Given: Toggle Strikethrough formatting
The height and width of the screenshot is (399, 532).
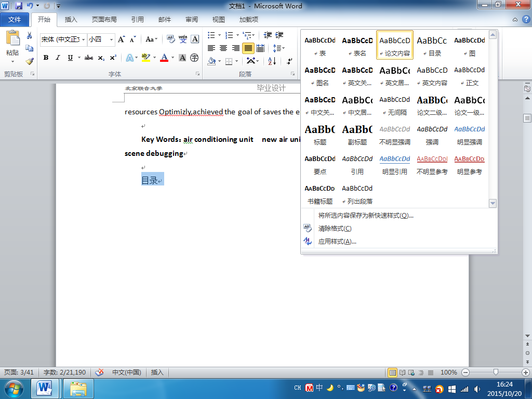Looking at the screenshot, I should [89, 58].
